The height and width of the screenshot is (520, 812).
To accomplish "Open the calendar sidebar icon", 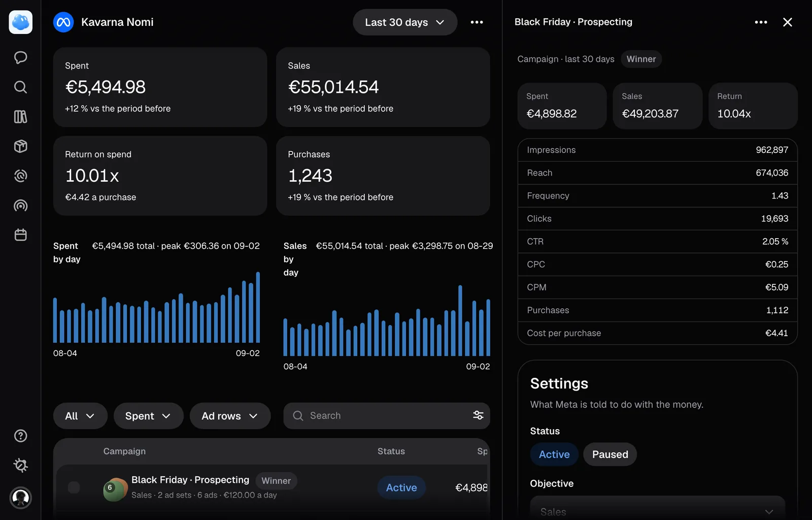I will (x=20, y=235).
